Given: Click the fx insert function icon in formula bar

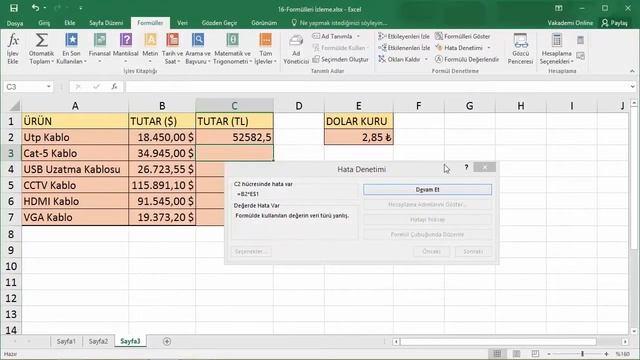Looking at the screenshot, I should click(114, 87).
